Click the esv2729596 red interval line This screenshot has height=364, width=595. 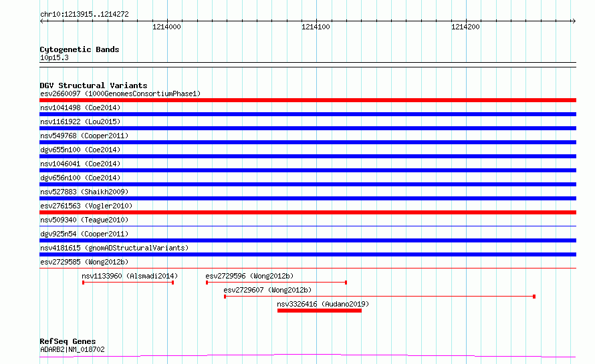coord(277,283)
